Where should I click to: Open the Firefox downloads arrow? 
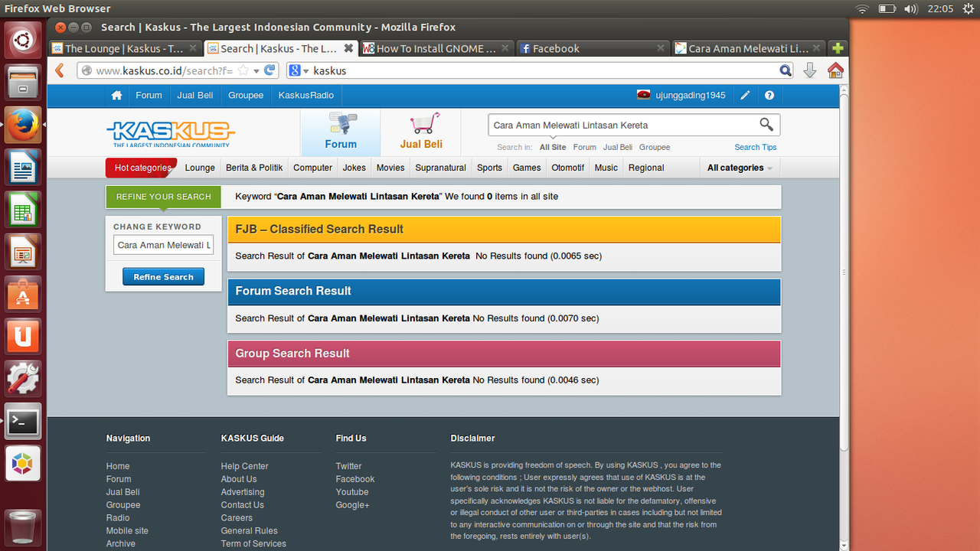coord(810,70)
